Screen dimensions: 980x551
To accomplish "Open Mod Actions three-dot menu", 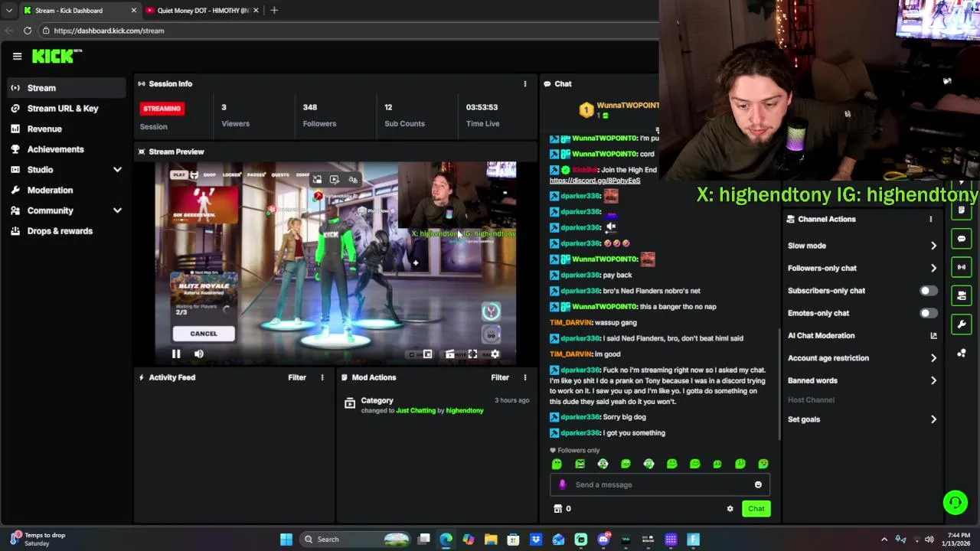I will pyautogui.click(x=524, y=377).
